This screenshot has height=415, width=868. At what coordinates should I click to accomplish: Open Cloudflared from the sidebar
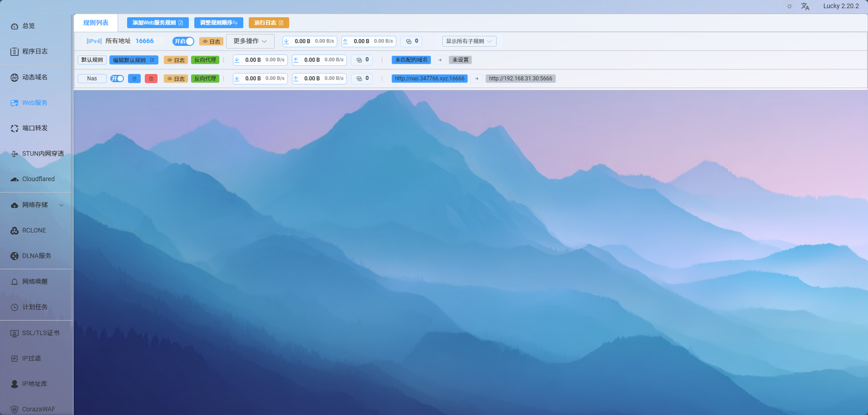[x=38, y=179]
